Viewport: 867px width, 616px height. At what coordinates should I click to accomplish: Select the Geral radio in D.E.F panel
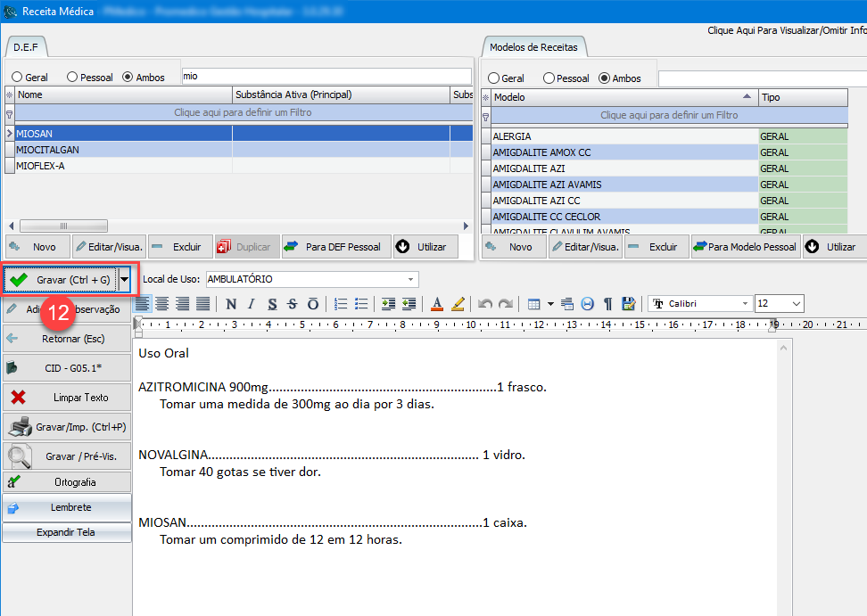click(x=16, y=78)
